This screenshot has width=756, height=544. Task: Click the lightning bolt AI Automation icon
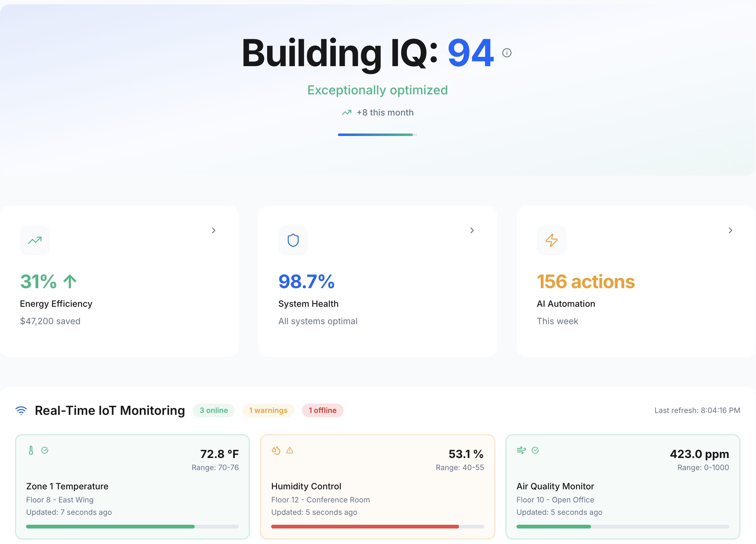coord(551,240)
